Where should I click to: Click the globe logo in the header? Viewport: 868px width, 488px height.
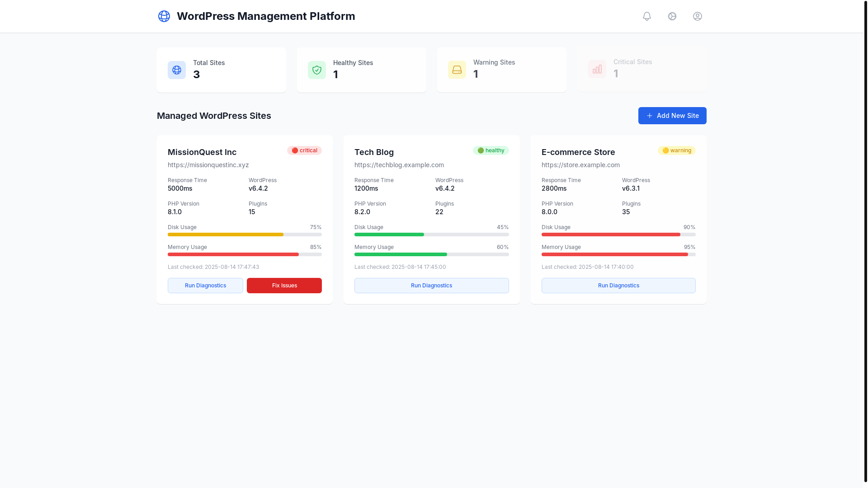164,16
